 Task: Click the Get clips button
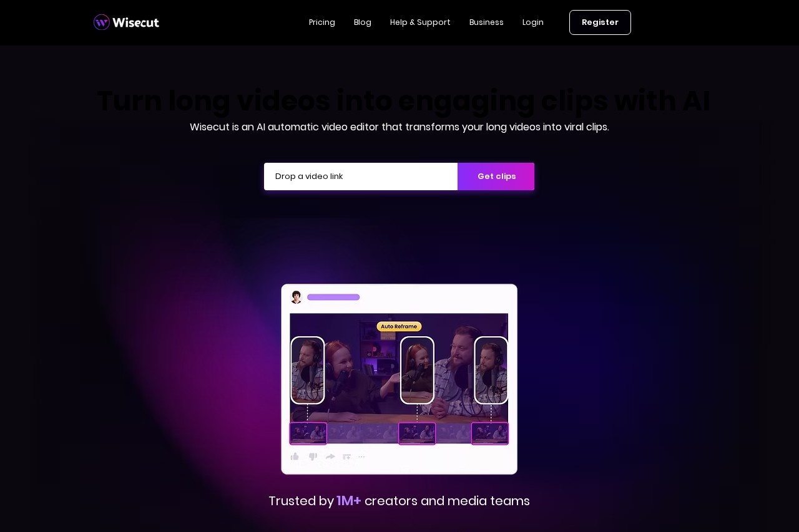(x=496, y=177)
